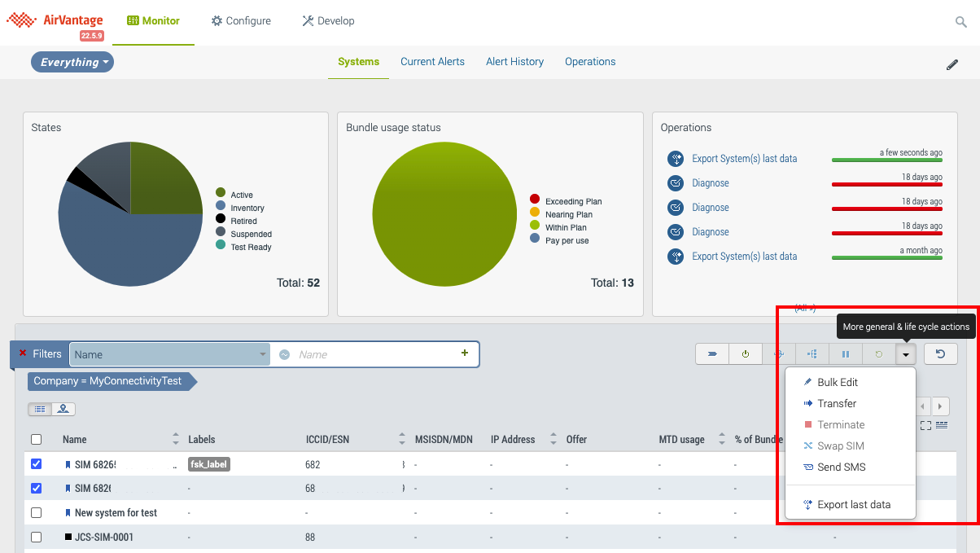Image resolution: width=980 pixels, height=553 pixels.
Task: Check the New system for test checkbox
Action: coord(36,513)
